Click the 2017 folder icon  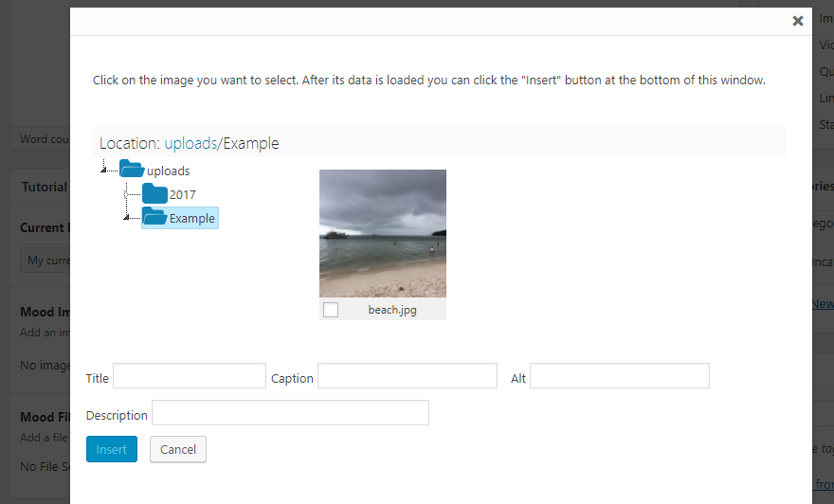click(154, 194)
